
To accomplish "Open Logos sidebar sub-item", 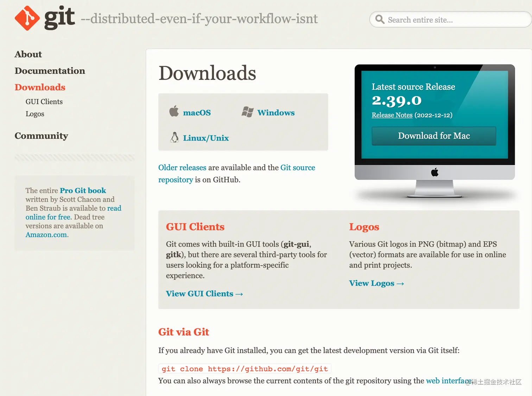I will click(35, 114).
